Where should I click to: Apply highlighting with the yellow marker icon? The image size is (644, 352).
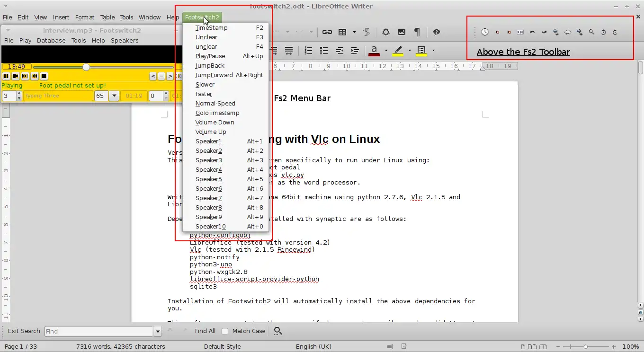398,50
